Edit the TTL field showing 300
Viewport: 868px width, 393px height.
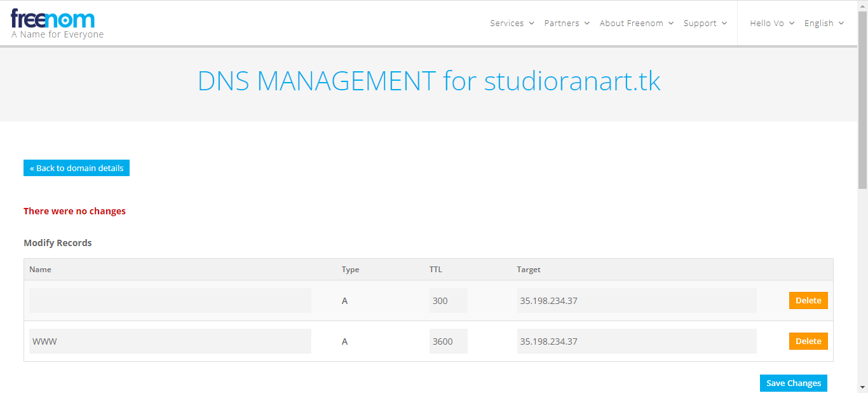tap(449, 301)
